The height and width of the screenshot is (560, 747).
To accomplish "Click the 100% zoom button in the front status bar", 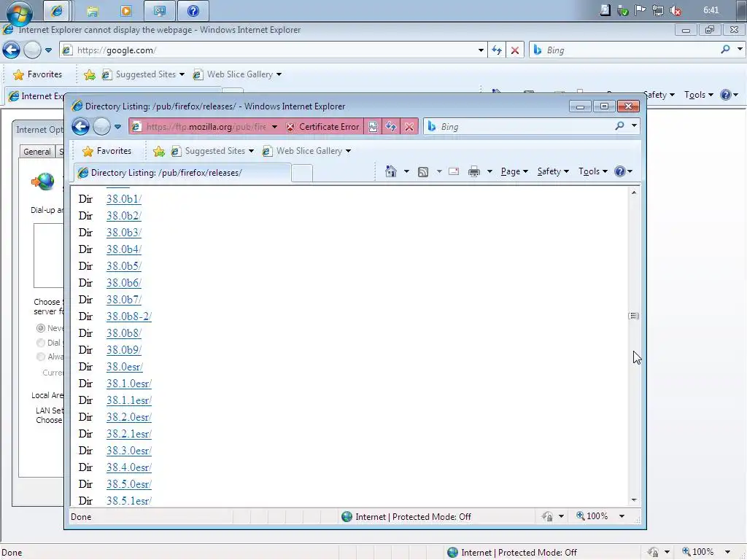I will 592,516.
